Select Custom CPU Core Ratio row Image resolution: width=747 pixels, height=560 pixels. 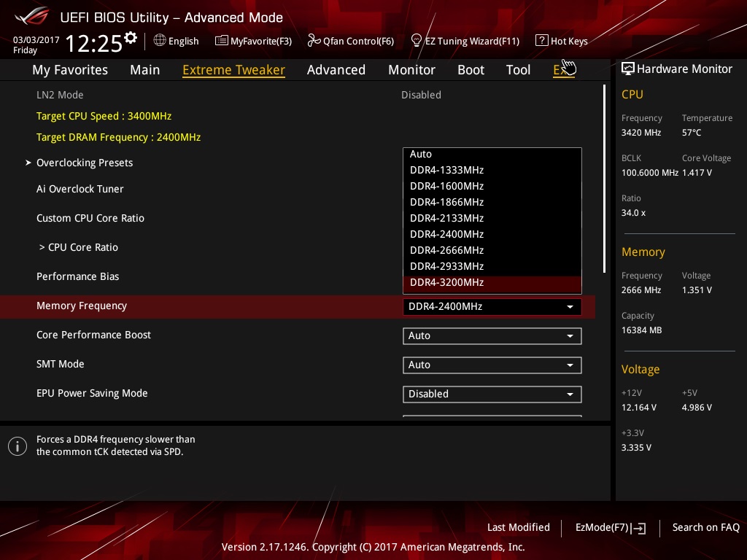(90, 218)
